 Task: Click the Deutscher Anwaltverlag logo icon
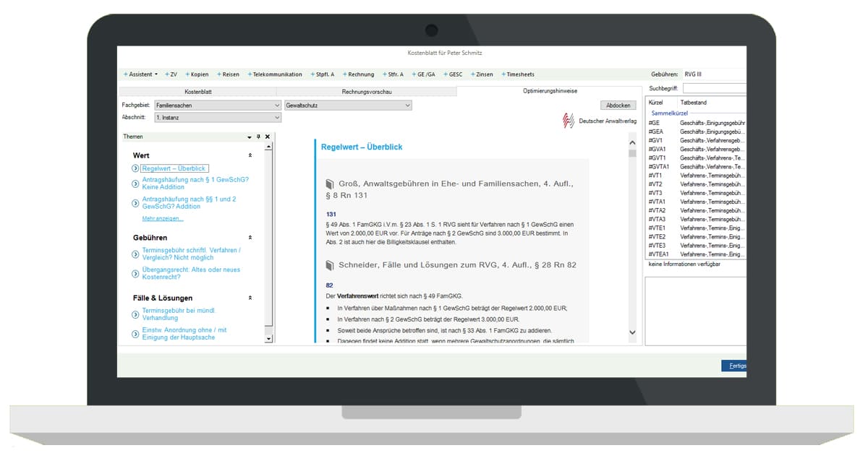(x=569, y=121)
